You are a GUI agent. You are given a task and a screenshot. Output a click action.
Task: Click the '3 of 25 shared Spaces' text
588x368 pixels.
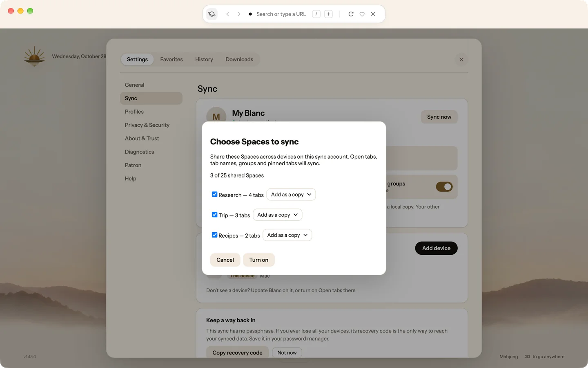237,175
